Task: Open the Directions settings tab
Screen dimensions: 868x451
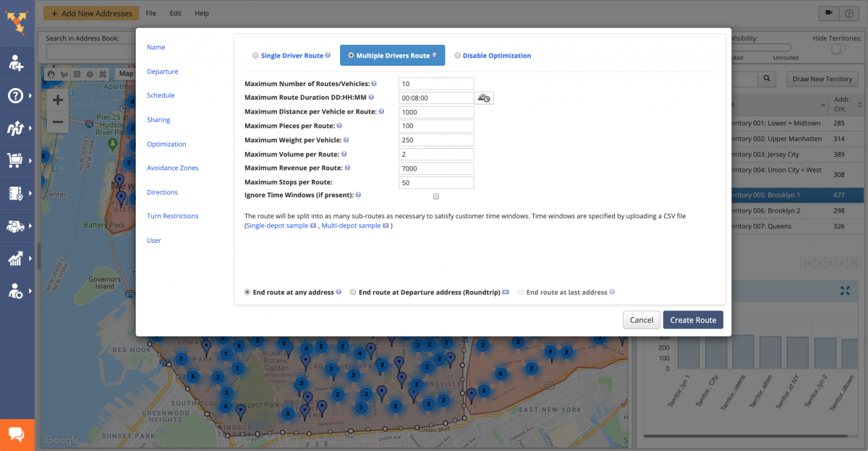Action: (162, 192)
